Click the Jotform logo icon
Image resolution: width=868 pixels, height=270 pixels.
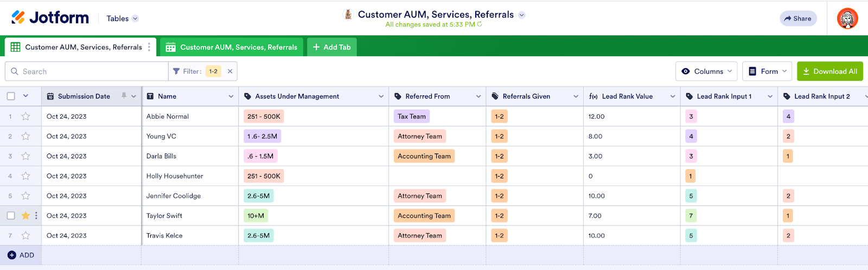coord(18,17)
